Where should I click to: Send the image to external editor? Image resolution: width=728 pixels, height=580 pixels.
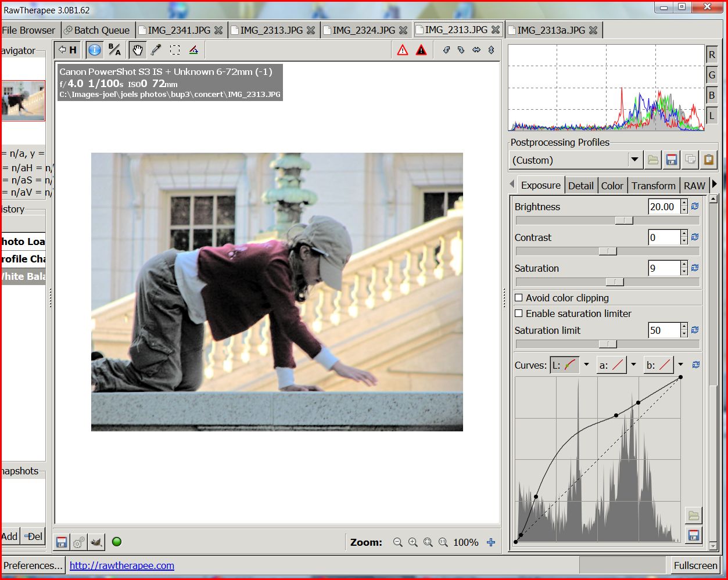coord(96,542)
